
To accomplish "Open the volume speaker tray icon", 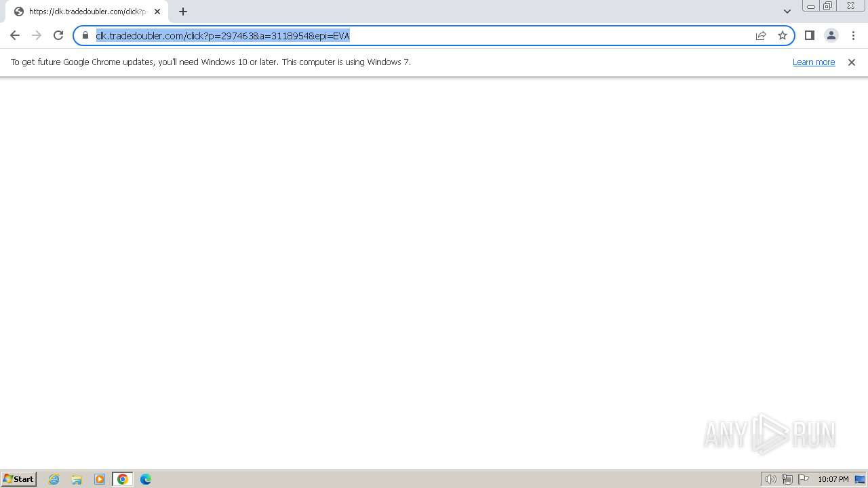I will click(x=770, y=479).
